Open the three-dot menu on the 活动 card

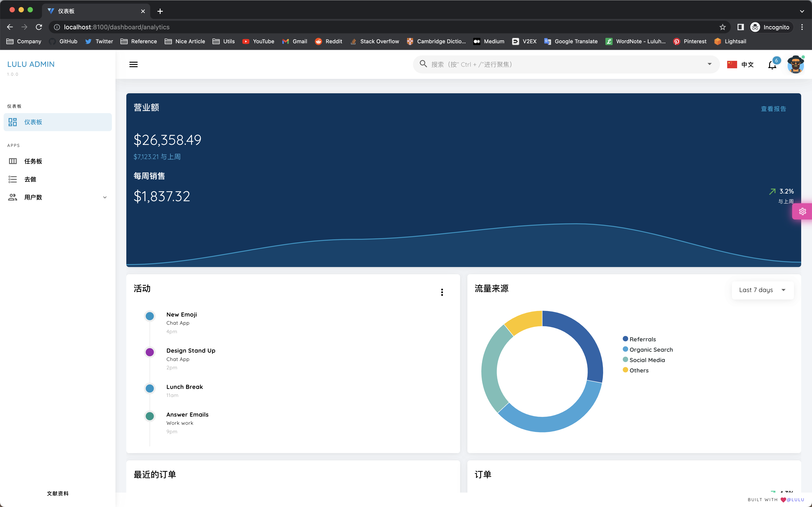(442, 292)
